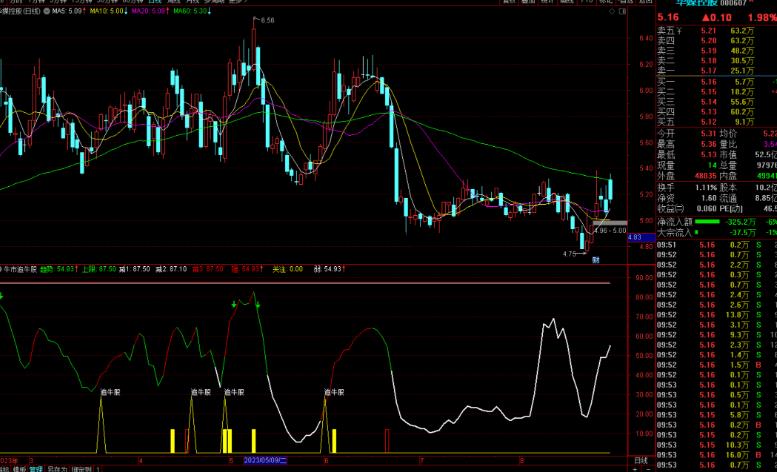Click the MA10: 5.00 value
Image resolution: width=777 pixels, height=472 pixels.
[x=109, y=11]
